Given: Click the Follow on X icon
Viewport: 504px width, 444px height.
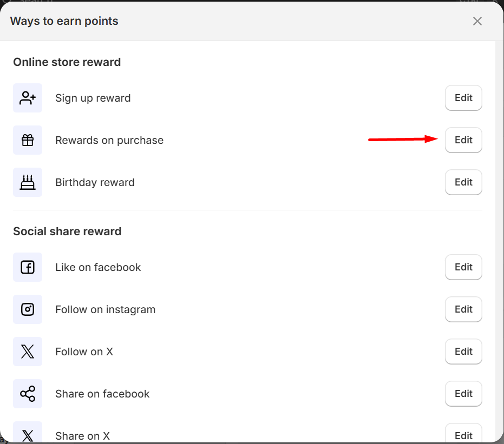Looking at the screenshot, I should (x=28, y=352).
